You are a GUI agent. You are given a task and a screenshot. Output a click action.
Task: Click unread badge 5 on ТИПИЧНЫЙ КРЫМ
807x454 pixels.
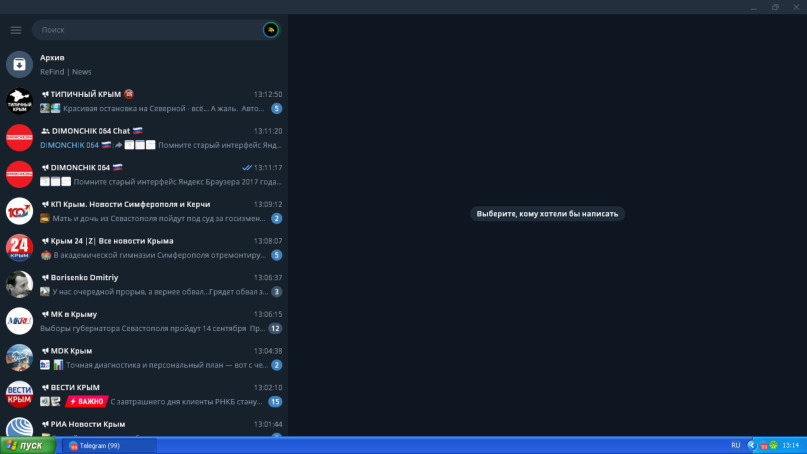[x=276, y=109]
